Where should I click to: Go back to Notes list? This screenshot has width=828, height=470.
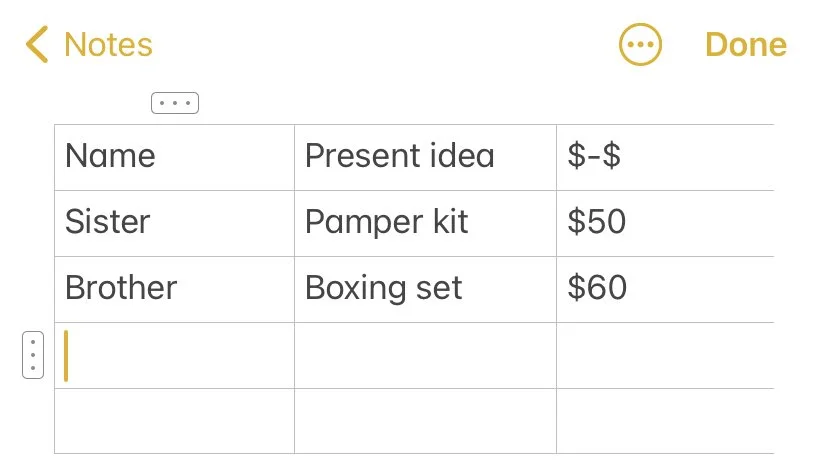coord(107,45)
